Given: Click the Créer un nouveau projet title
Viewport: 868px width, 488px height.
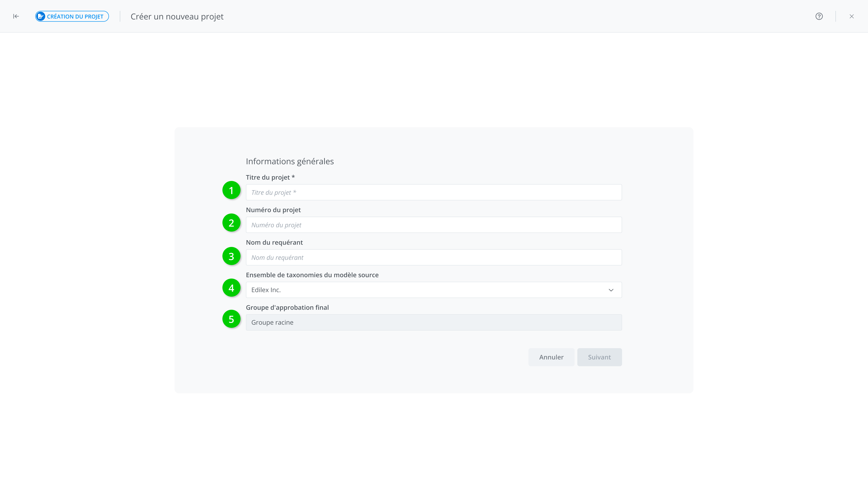Looking at the screenshot, I should coord(177,16).
